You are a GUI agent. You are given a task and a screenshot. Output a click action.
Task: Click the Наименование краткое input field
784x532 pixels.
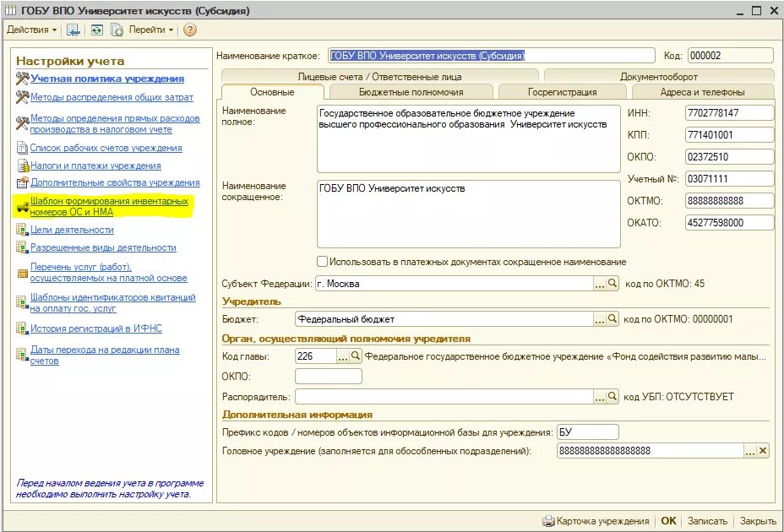492,56
